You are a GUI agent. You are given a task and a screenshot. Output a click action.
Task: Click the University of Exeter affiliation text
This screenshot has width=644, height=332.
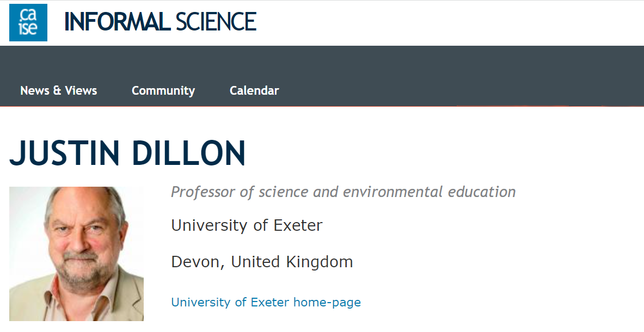point(247,225)
